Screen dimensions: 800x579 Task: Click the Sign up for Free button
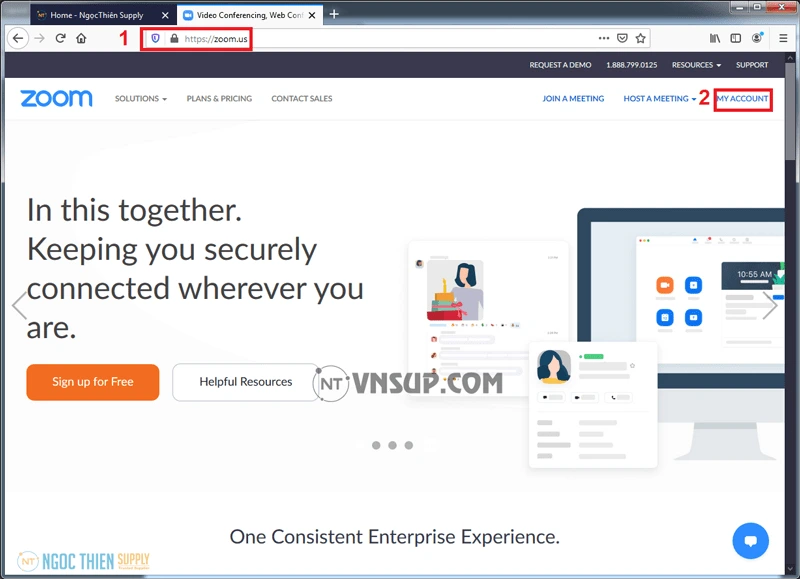[92, 382]
